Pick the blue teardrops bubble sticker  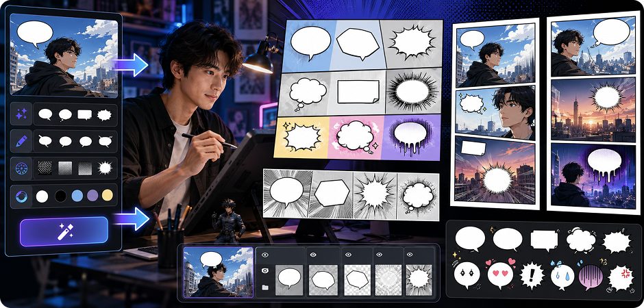[x=562, y=276]
